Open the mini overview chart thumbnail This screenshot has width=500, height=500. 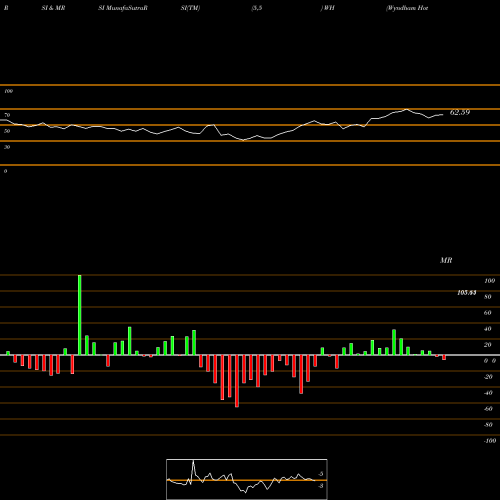coord(247,479)
